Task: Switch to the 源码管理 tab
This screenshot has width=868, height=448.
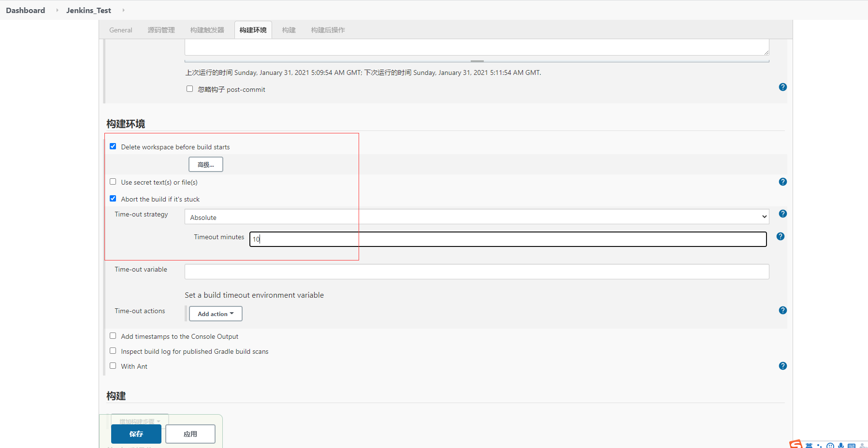Action: [x=161, y=30]
